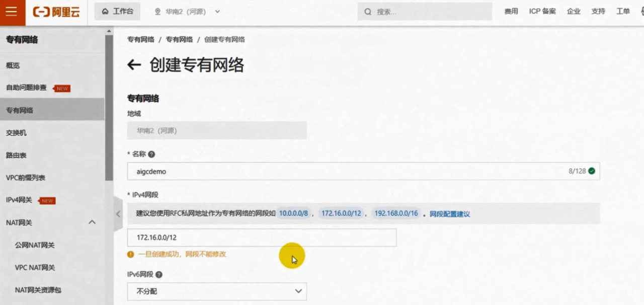The width and height of the screenshot is (644, 305).
Task: Select 交换机 in the sidebar
Action: pos(17,133)
